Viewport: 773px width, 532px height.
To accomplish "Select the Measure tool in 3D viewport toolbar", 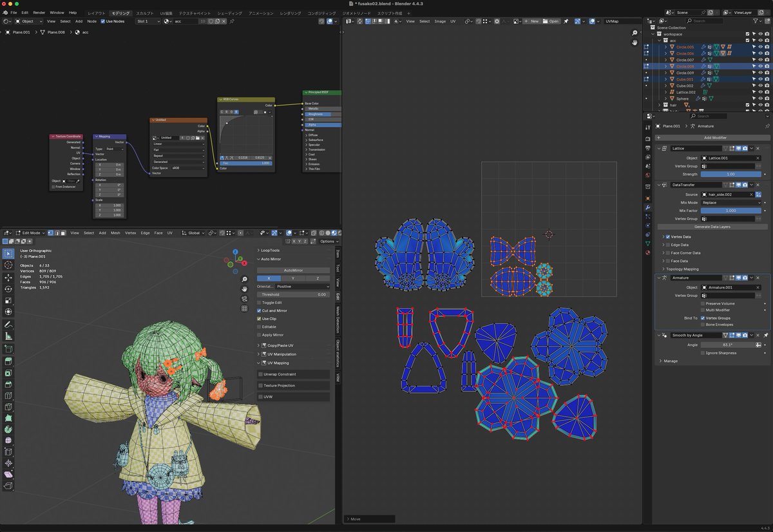I will [x=8, y=336].
